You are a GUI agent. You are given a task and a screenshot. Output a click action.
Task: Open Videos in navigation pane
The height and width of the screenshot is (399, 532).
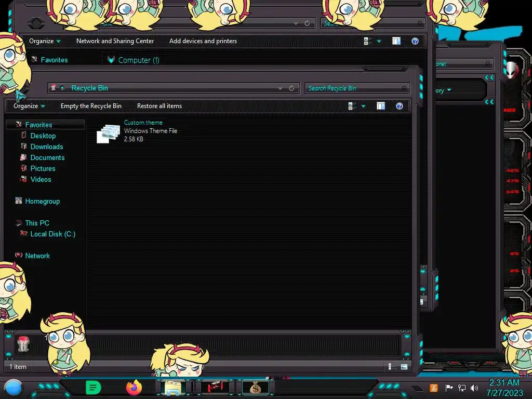(x=41, y=179)
